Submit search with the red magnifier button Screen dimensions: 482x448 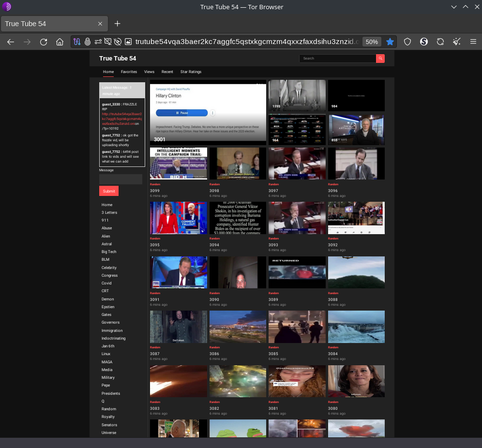[380, 59]
